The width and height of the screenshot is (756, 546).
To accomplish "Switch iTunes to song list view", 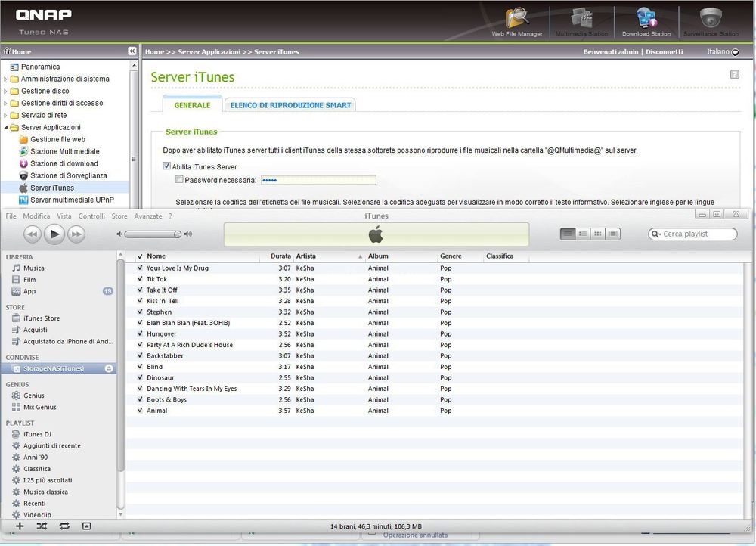I will 568,234.
